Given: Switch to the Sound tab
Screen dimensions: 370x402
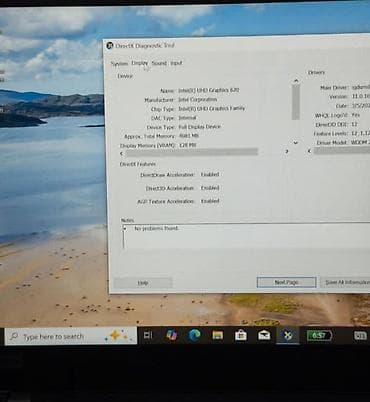Looking at the screenshot, I should (x=159, y=63).
